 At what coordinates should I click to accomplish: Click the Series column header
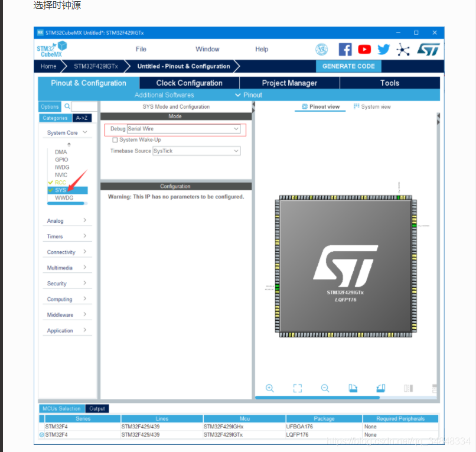coord(83,418)
